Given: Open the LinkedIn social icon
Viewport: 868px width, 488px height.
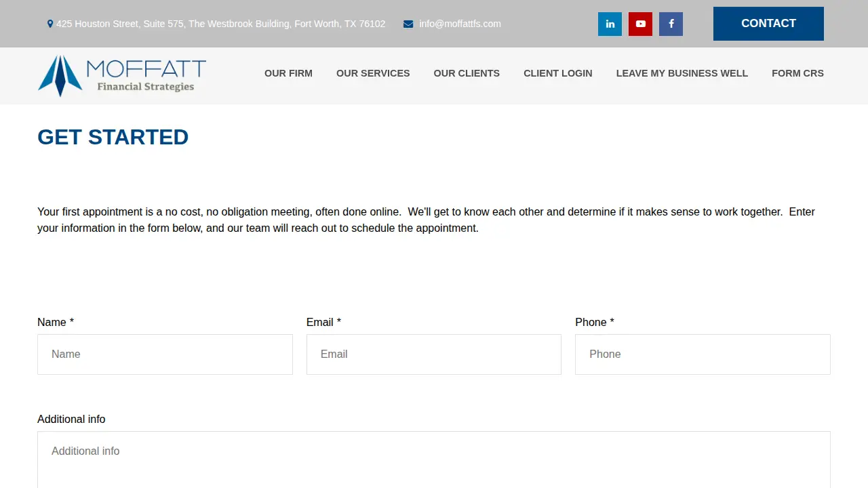Looking at the screenshot, I should pyautogui.click(x=610, y=24).
